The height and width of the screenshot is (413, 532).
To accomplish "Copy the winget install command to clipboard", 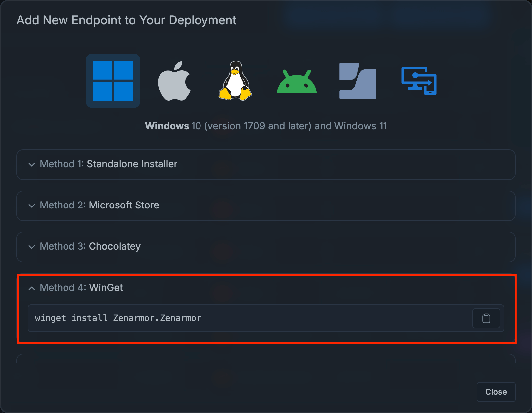I will [486, 318].
